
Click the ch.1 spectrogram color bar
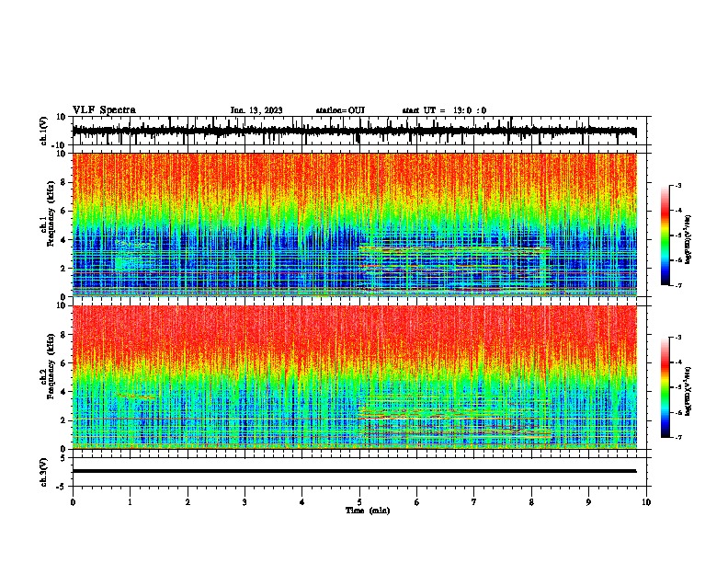pos(665,236)
